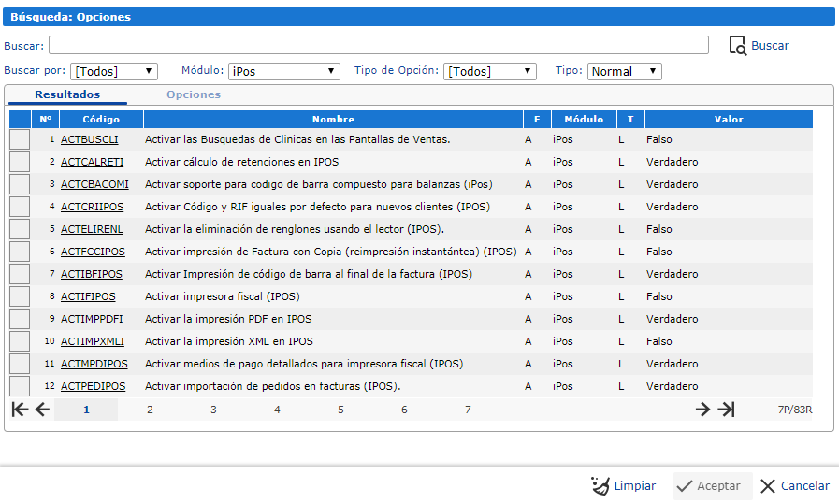Click the Limpiar broom icon

600,485
